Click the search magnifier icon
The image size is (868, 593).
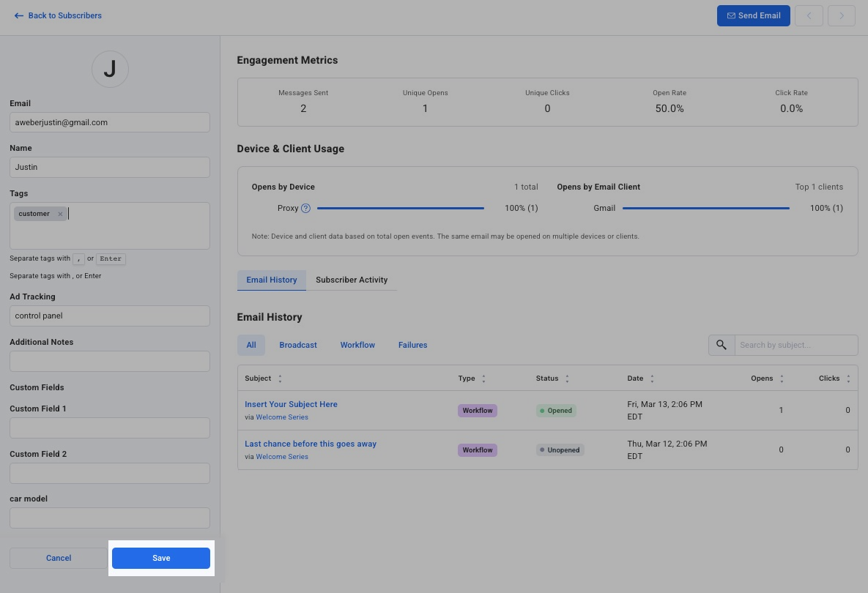pyautogui.click(x=722, y=345)
